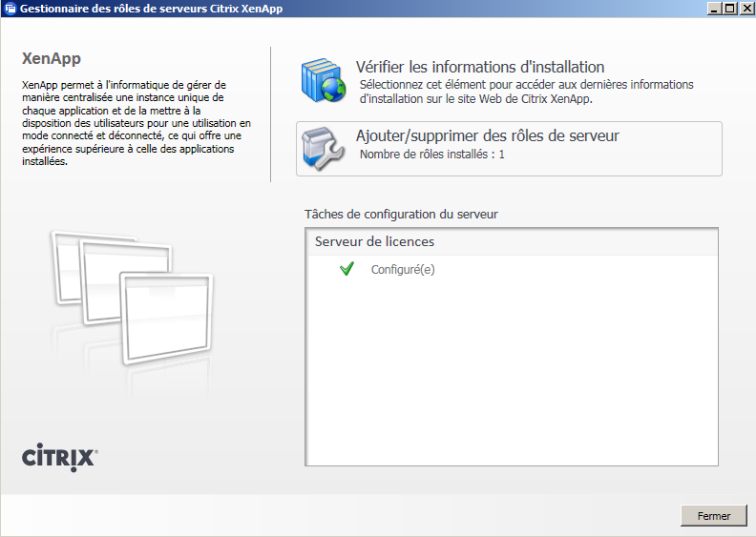Click the wrench server roles icon
756x537 pixels.
[323, 149]
